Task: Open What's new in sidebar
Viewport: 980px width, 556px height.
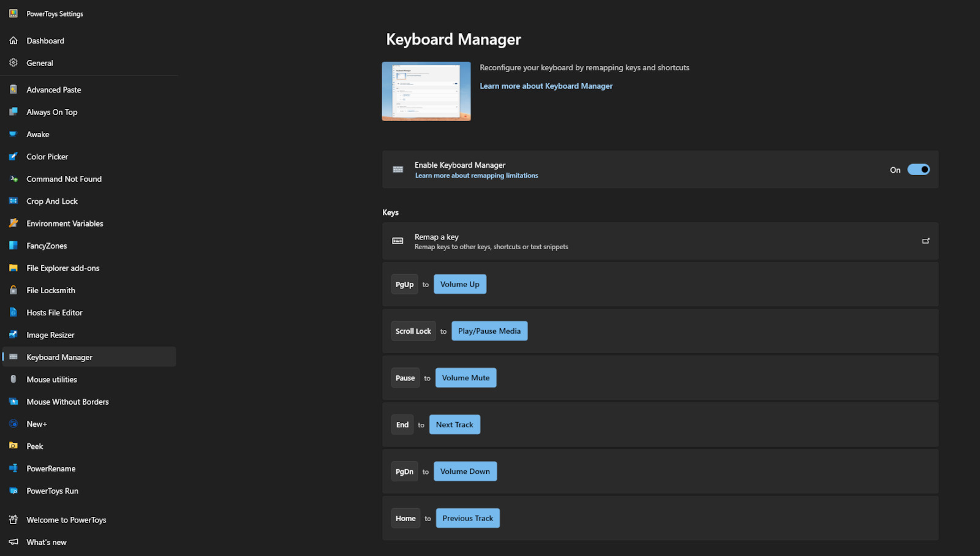Action: [x=47, y=543]
